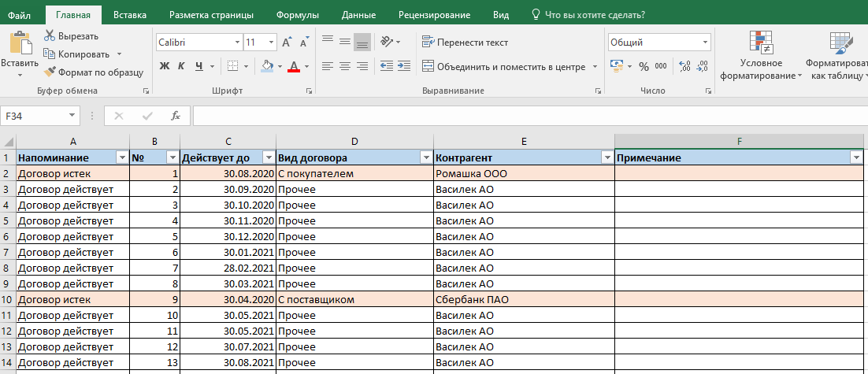The height and width of the screenshot is (374, 868).
Task: Open the font size dropdown (11)
Action: [x=271, y=42]
